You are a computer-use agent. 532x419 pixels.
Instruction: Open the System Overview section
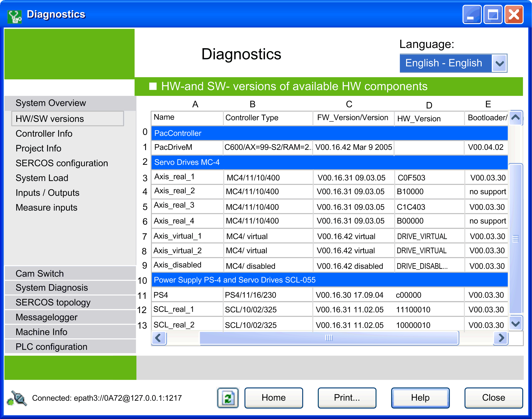coord(70,103)
